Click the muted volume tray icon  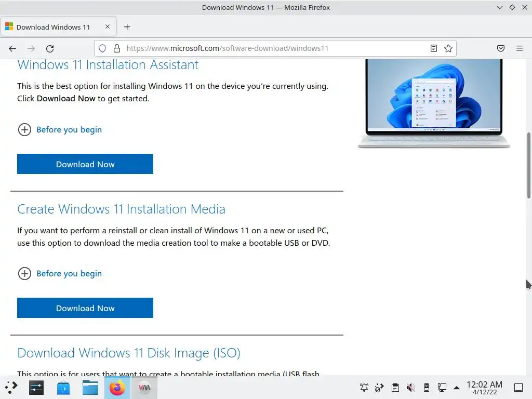[x=410, y=388]
